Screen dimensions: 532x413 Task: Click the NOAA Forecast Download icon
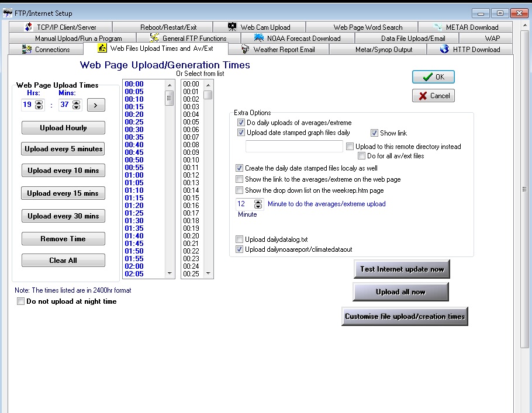click(259, 38)
